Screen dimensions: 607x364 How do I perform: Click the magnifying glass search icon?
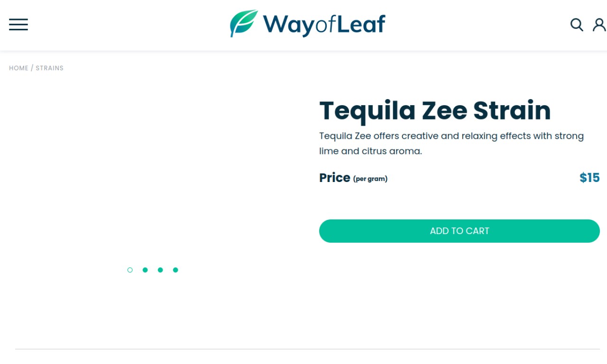click(x=577, y=25)
